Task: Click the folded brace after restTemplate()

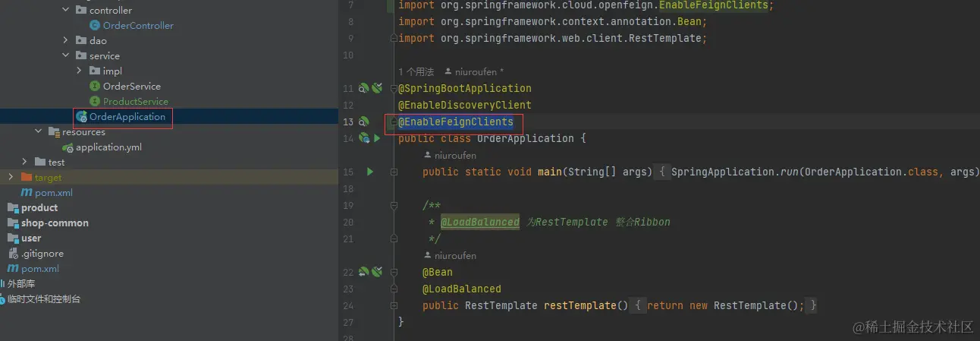Action: coord(638,305)
